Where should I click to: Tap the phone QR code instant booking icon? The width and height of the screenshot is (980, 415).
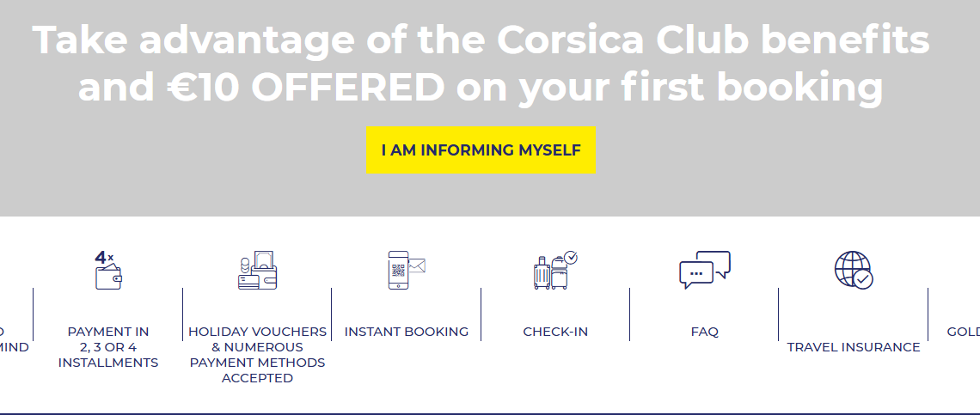pyautogui.click(x=407, y=270)
